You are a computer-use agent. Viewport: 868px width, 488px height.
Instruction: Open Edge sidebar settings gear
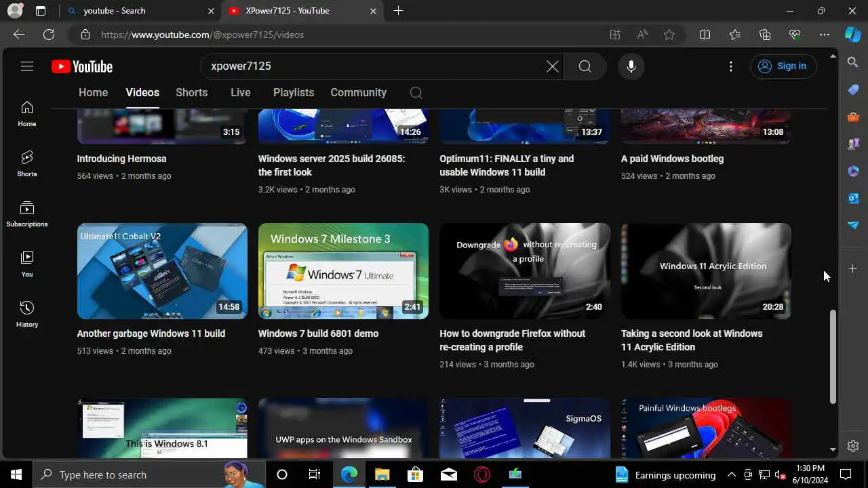pyautogui.click(x=853, y=446)
